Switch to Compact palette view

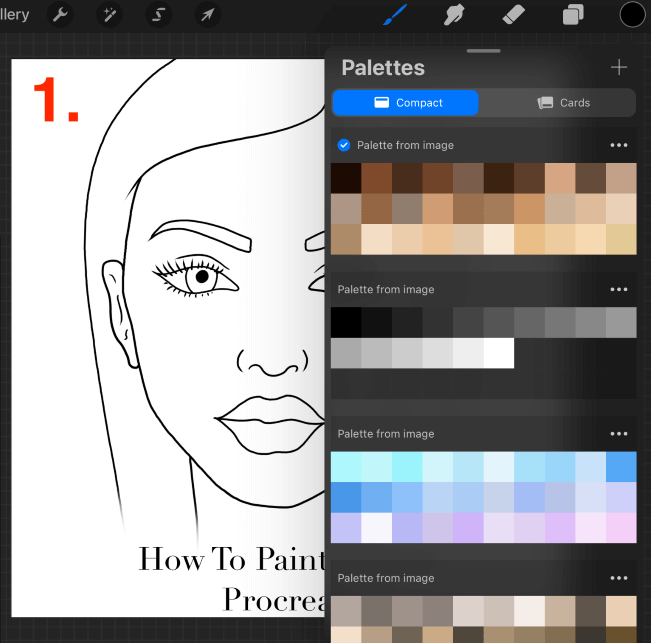pyautogui.click(x=405, y=103)
